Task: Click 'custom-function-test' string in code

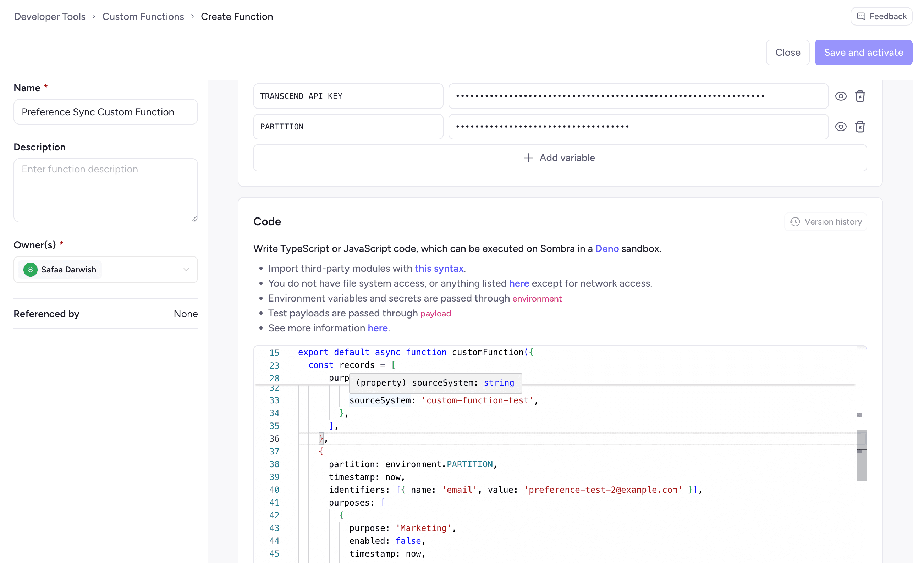Action: click(x=477, y=400)
